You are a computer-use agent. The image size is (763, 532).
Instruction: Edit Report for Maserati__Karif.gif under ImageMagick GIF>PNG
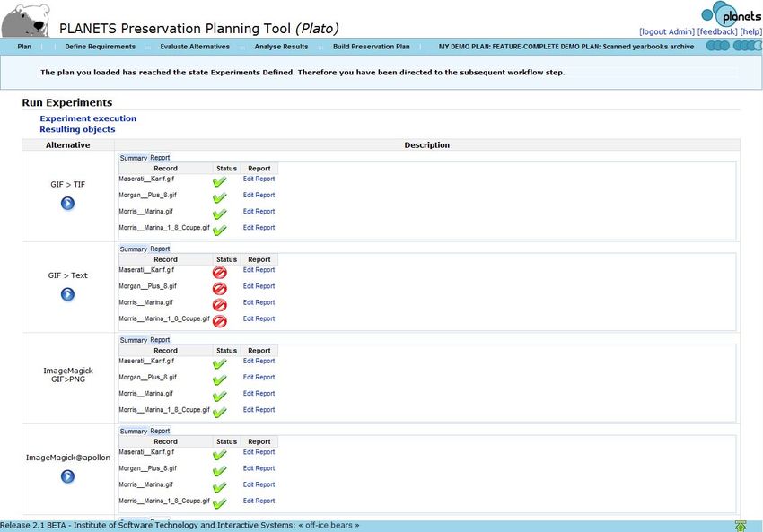click(259, 361)
